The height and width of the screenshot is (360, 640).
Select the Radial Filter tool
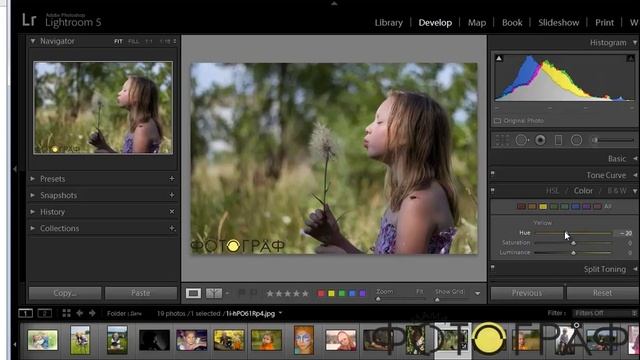(x=576, y=140)
